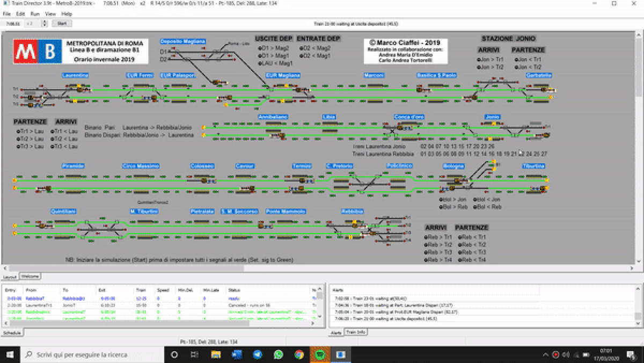
Task: Activate the 'Jon > Tr1' arrival route
Action: click(490, 60)
